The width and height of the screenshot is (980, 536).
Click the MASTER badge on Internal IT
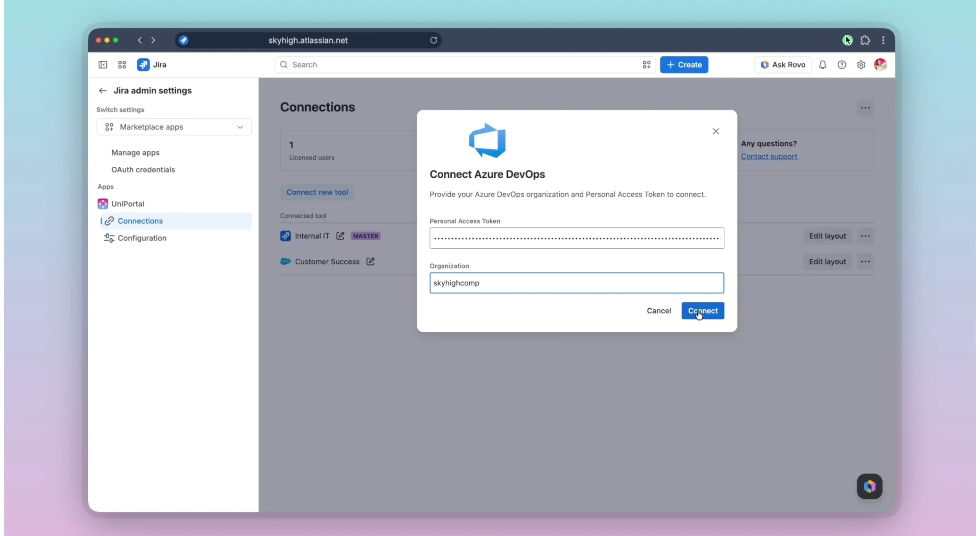pos(365,236)
